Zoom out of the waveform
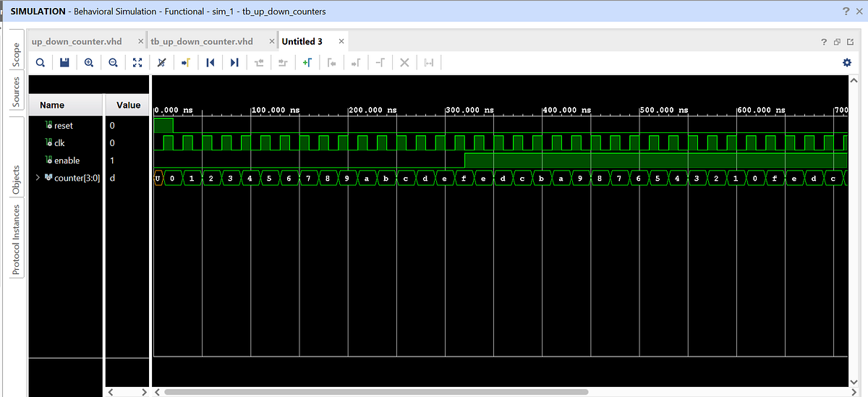Image resolution: width=868 pixels, height=397 pixels. coord(113,63)
